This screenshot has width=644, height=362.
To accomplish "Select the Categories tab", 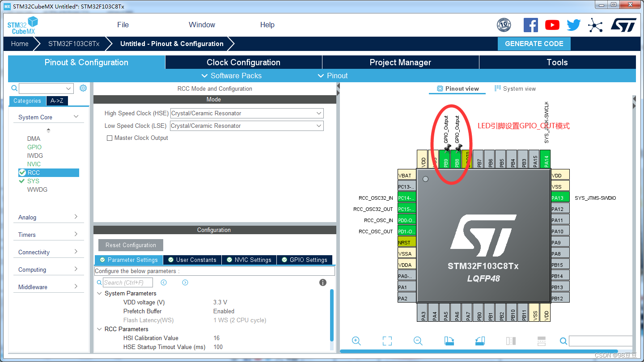I will (27, 101).
